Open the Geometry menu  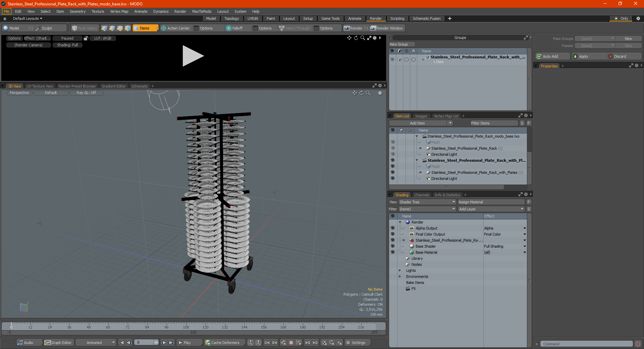coord(77,11)
